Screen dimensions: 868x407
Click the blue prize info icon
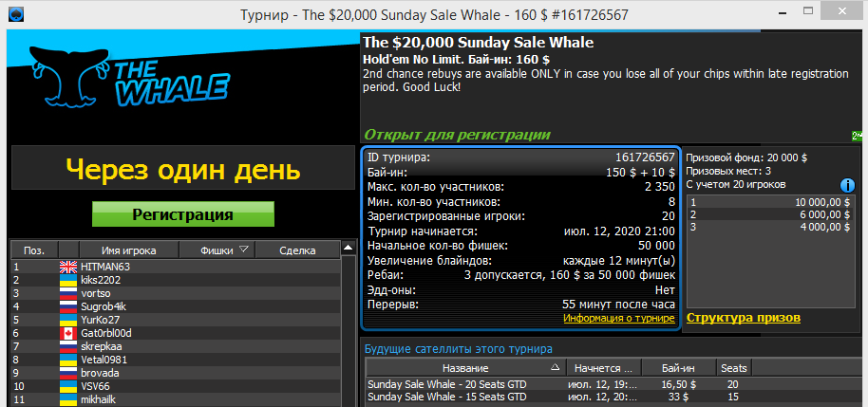pos(849,185)
